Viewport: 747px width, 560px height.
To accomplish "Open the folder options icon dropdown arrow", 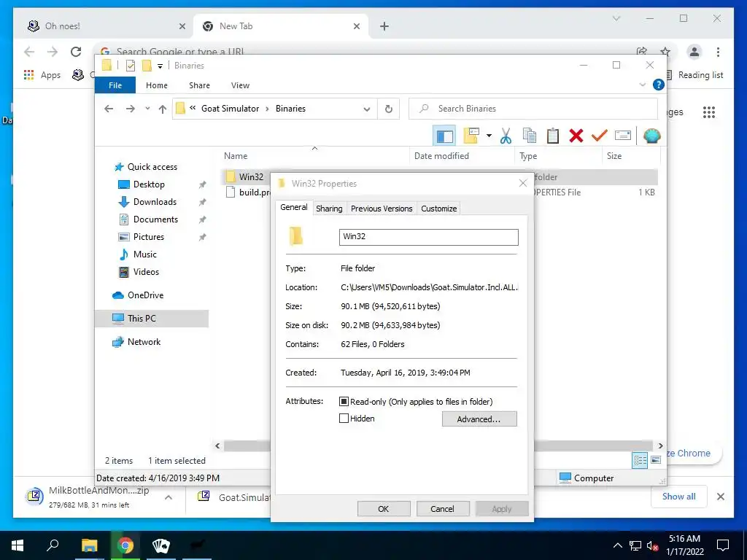I will [x=489, y=136].
